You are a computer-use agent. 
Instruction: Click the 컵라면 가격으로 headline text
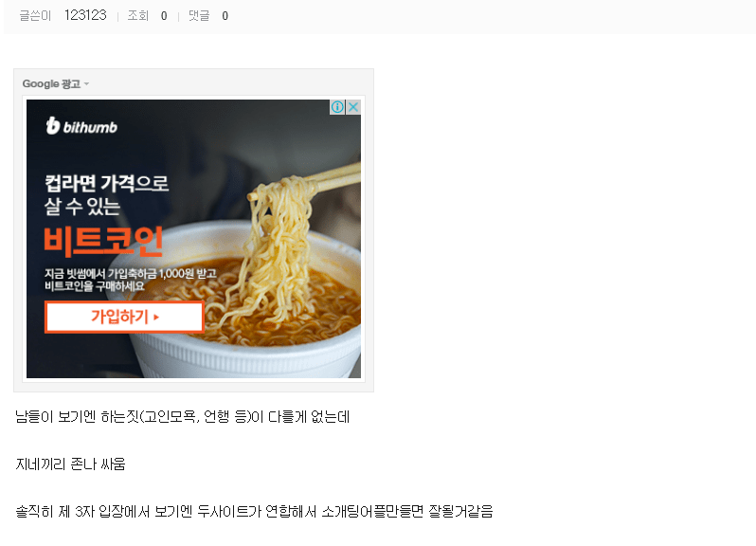[106, 183]
